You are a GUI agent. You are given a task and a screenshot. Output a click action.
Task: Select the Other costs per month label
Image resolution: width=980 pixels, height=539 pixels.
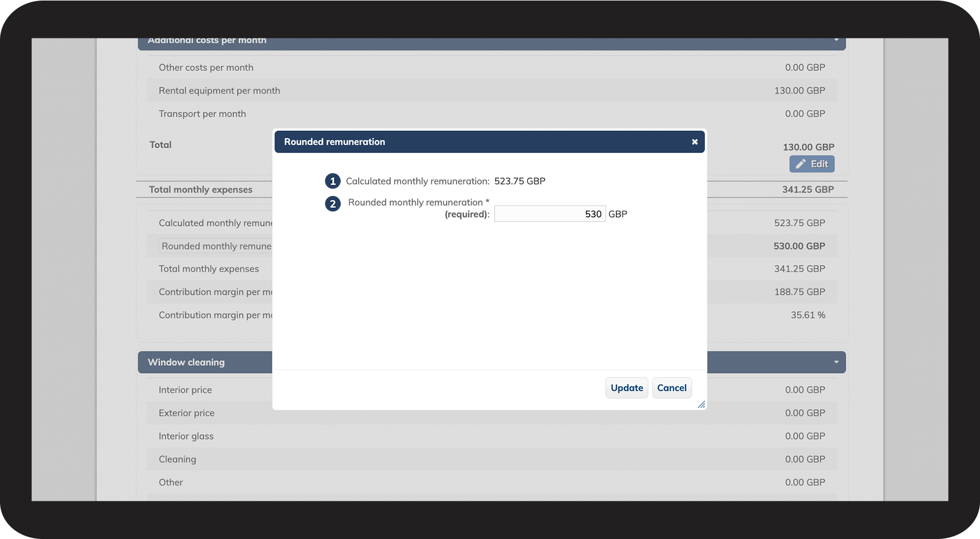(206, 68)
